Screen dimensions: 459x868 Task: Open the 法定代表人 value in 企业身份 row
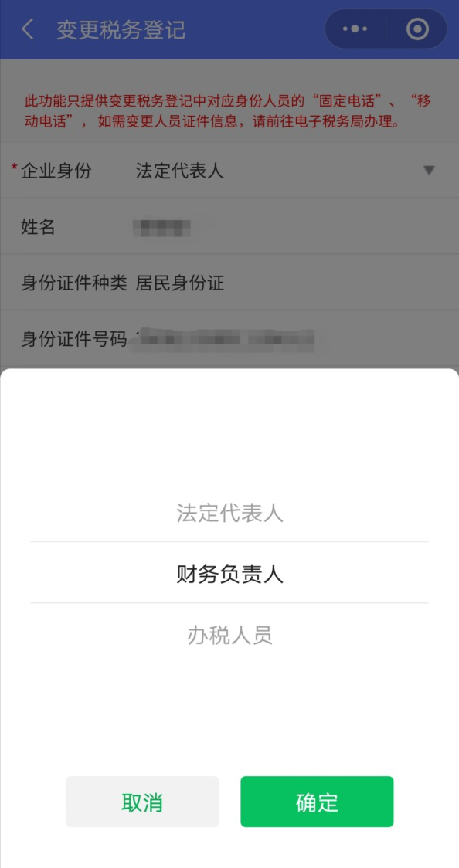[180, 171]
